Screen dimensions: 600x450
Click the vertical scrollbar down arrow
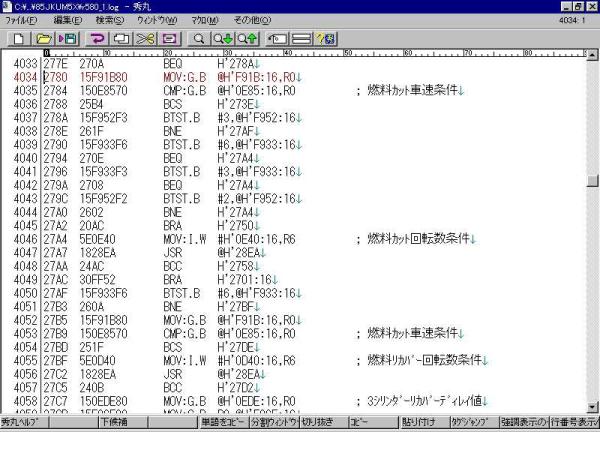pos(592,406)
